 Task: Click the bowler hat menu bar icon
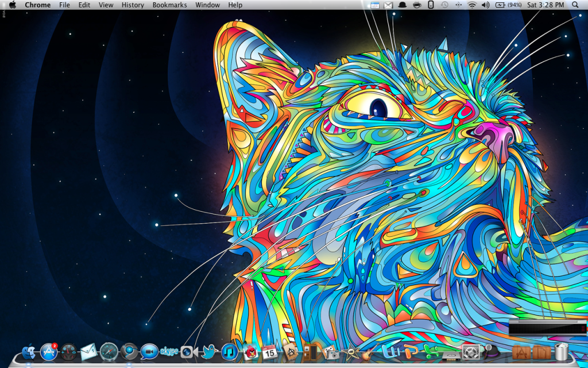(x=403, y=5)
